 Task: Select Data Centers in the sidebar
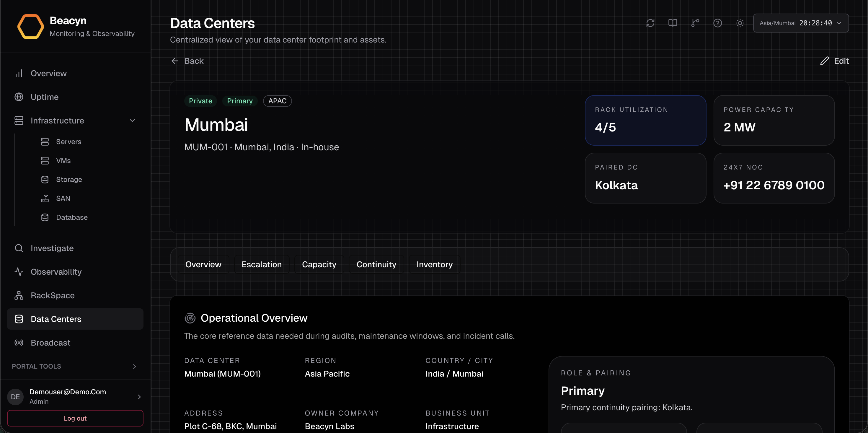pyautogui.click(x=75, y=319)
